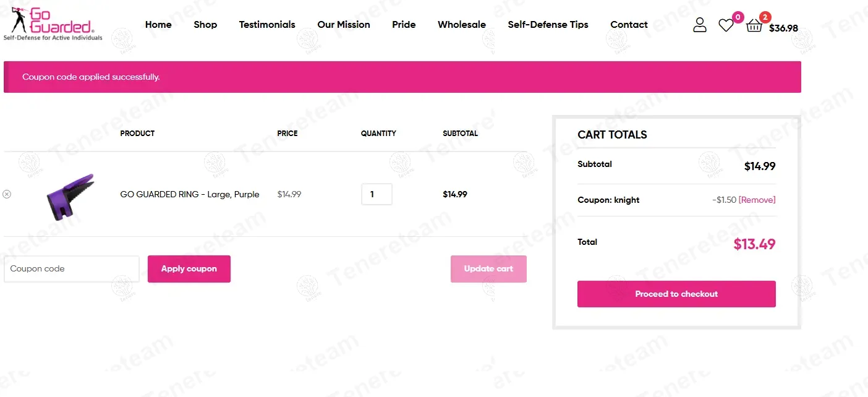Go to the Home menu item
This screenshot has width=868, height=397.
(158, 25)
